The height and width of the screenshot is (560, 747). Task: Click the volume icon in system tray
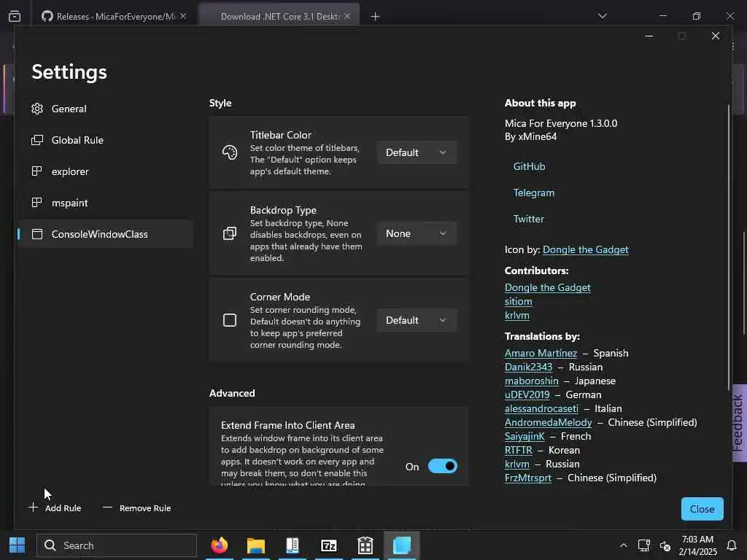[665, 545]
